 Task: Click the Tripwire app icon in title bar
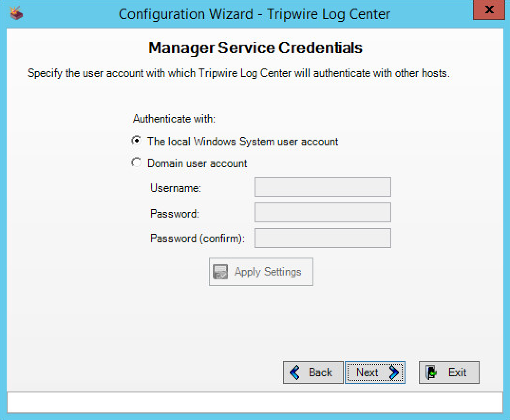[x=16, y=14]
